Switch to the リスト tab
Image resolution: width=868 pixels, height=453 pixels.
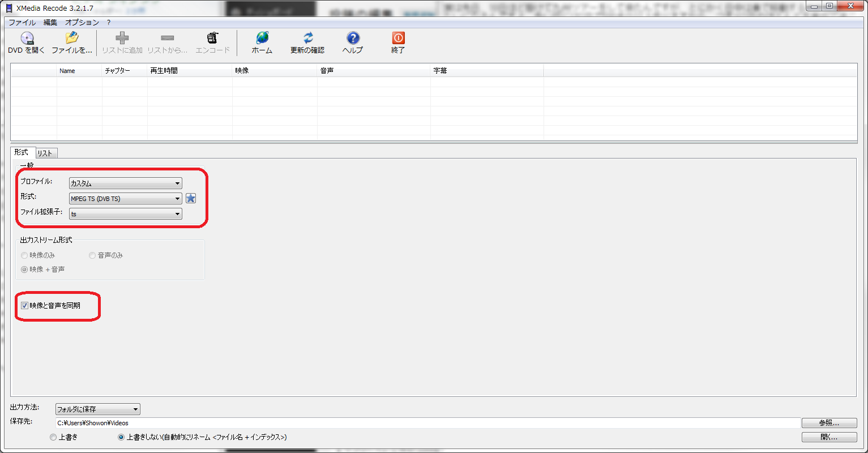click(45, 153)
